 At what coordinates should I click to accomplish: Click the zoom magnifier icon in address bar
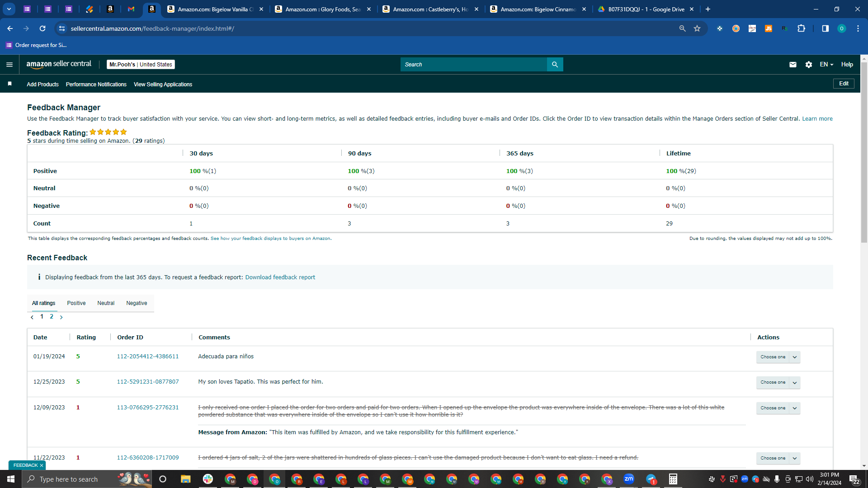(682, 28)
